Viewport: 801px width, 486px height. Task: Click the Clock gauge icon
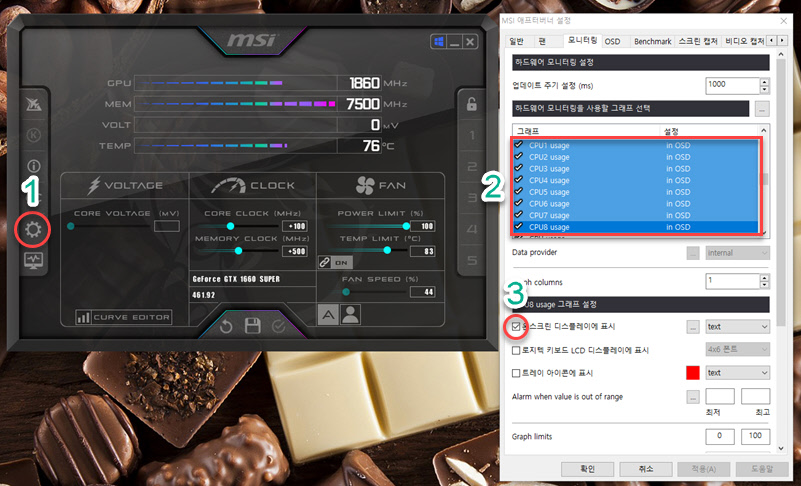click(x=228, y=186)
